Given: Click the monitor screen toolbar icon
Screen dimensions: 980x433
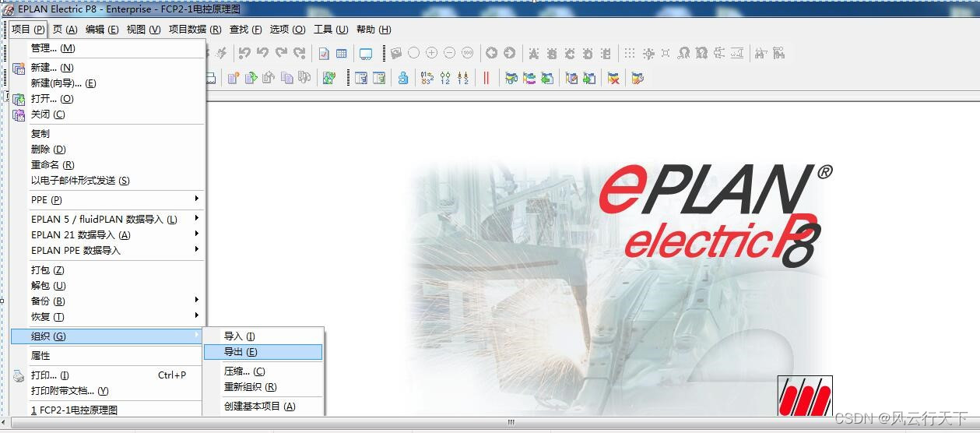Looking at the screenshot, I should [x=365, y=54].
